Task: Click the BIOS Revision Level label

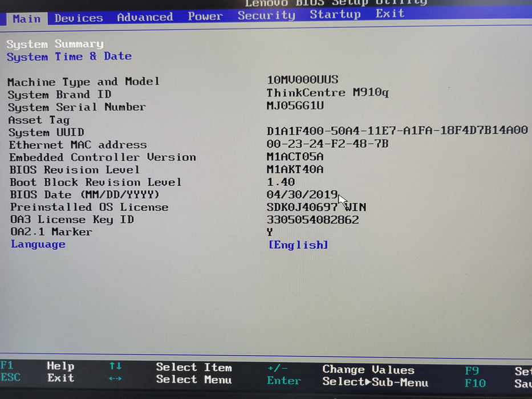Action: 74,170
